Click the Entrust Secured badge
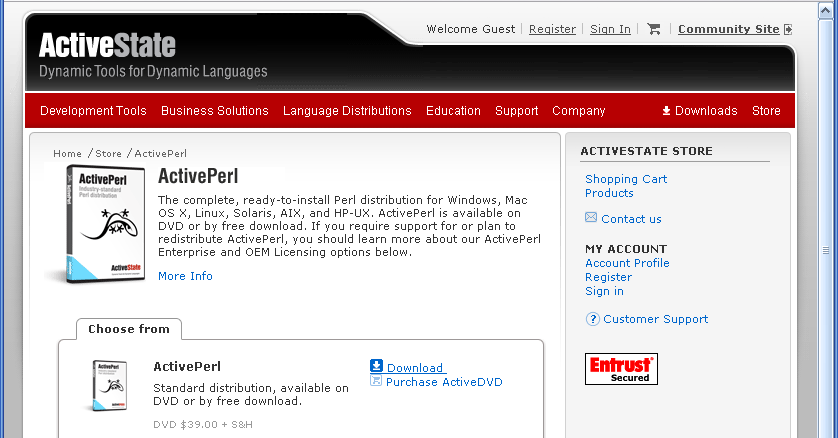Screen dimensions: 838x438 [621, 369]
